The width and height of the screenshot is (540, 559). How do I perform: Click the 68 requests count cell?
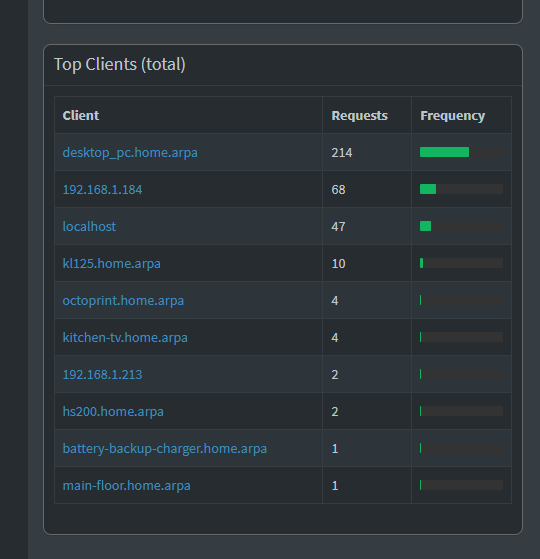click(x=367, y=189)
